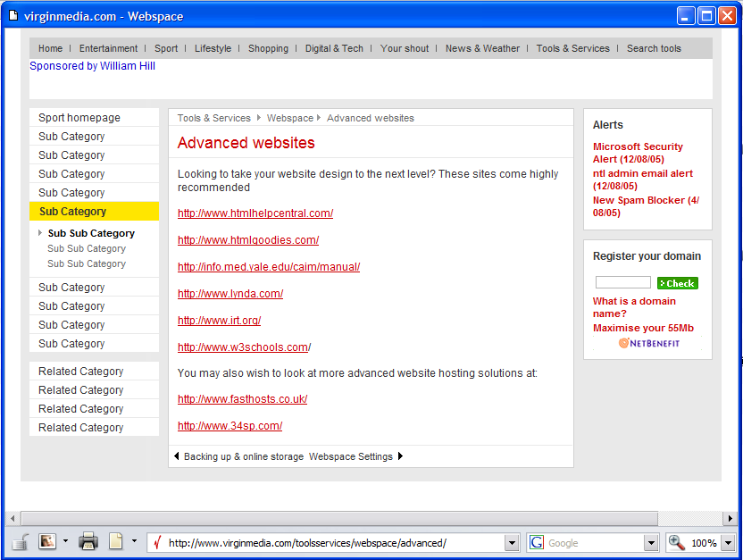Open the search engine dropdown list

pos(652,543)
